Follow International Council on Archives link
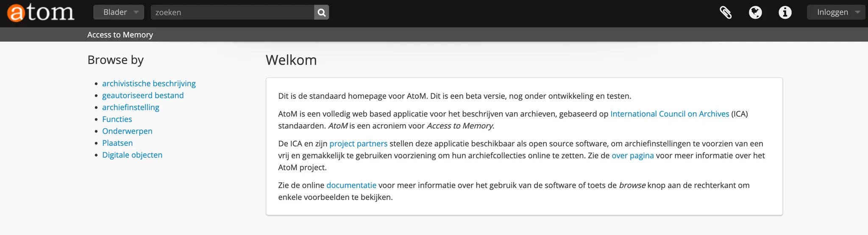Image resolution: width=868 pixels, height=235 pixels. 670,114
